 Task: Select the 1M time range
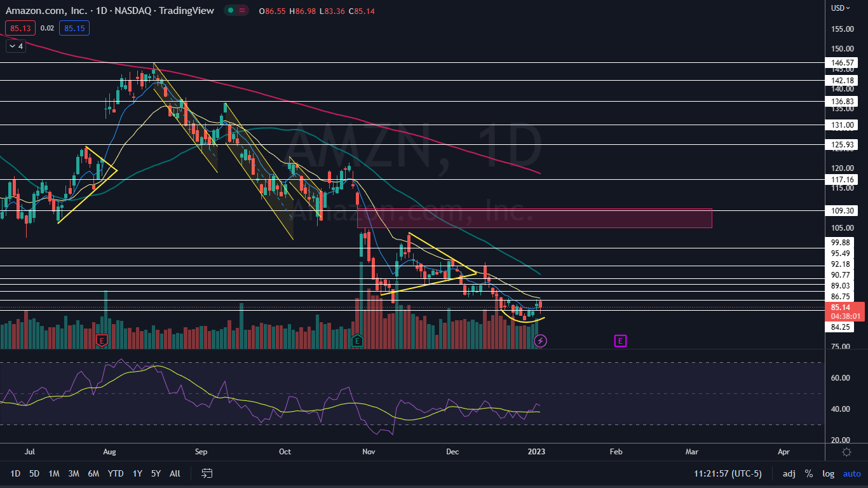[54, 473]
